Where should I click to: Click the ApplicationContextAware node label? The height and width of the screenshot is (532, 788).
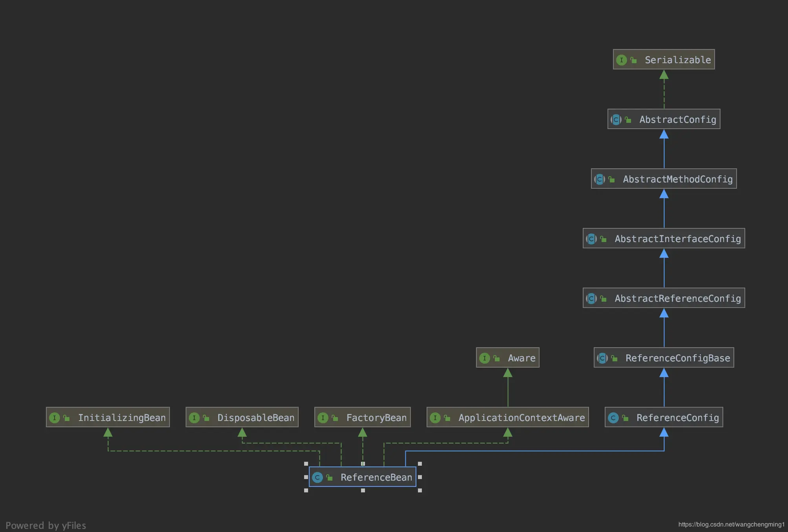click(x=521, y=418)
